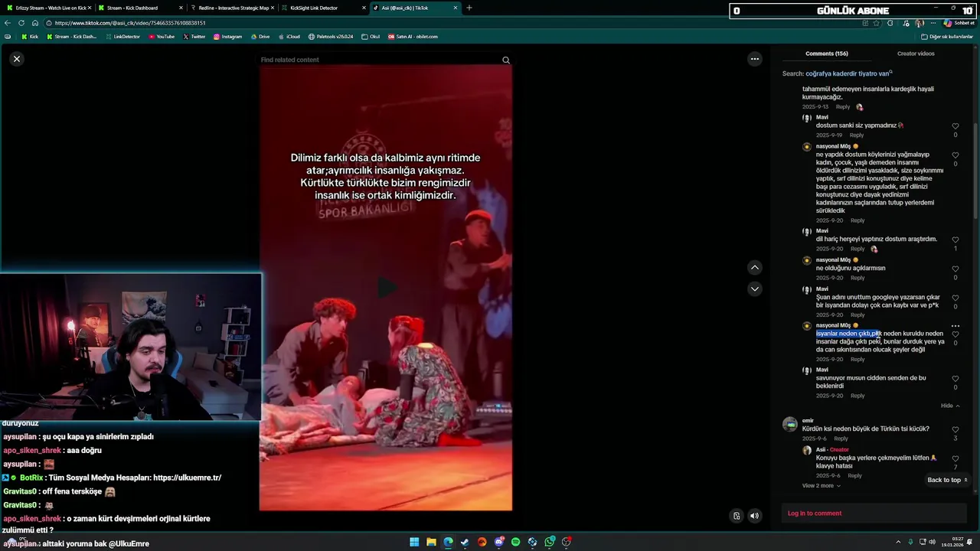
Task: Open Steam from the taskbar
Action: (465, 542)
